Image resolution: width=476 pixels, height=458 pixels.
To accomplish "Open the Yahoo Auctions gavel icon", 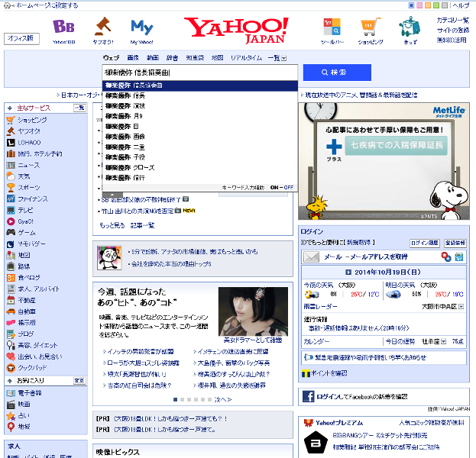I will click(103, 26).
